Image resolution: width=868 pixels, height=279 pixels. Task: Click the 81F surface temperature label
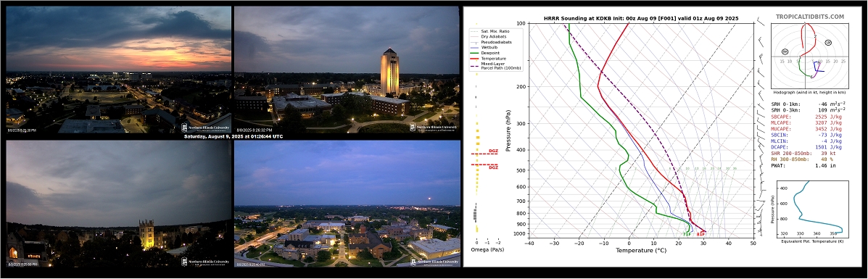pos(700,234)
